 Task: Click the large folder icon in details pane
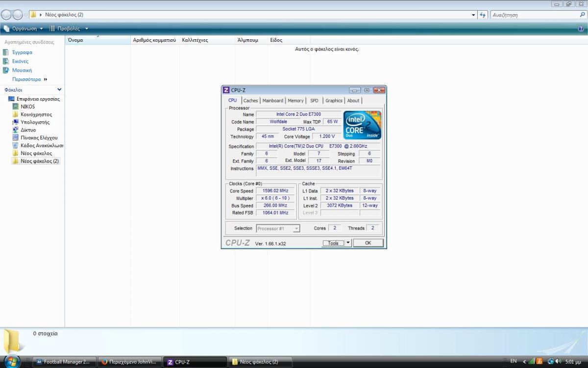point(12,341)
